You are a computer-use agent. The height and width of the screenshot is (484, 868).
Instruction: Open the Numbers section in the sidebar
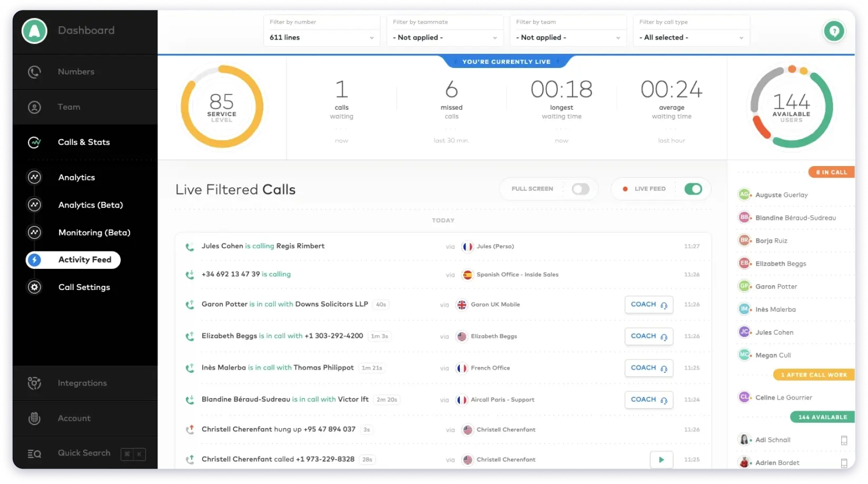click(x=75, y=72)
